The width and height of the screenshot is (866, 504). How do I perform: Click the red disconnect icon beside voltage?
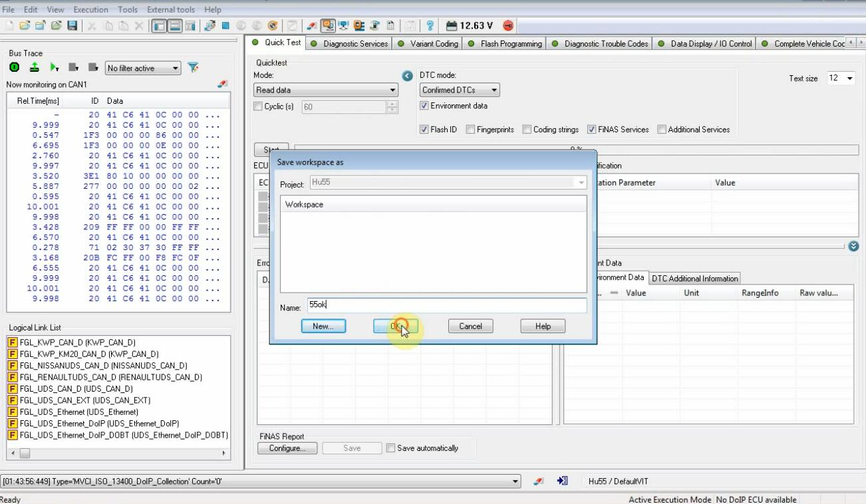(x=508, y=26)
